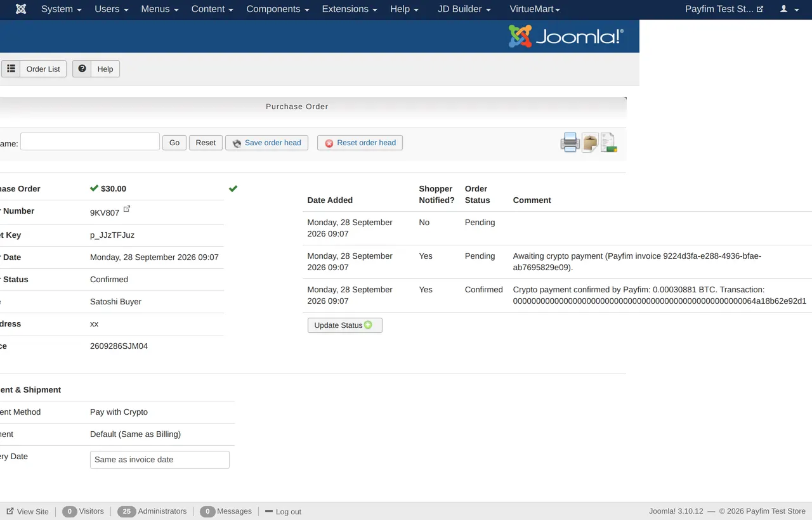Open the Extensions menu
This screenshot has height=520, width=812.
pos(350,9)
